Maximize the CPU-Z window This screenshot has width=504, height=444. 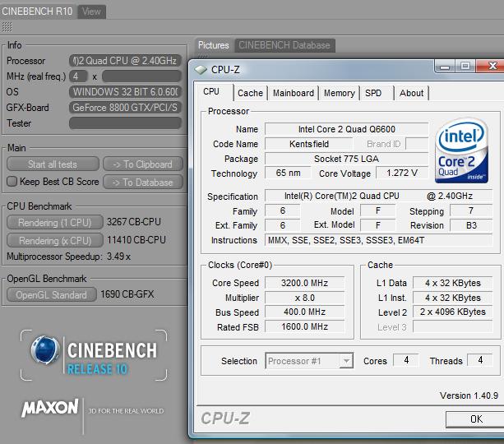465,67
